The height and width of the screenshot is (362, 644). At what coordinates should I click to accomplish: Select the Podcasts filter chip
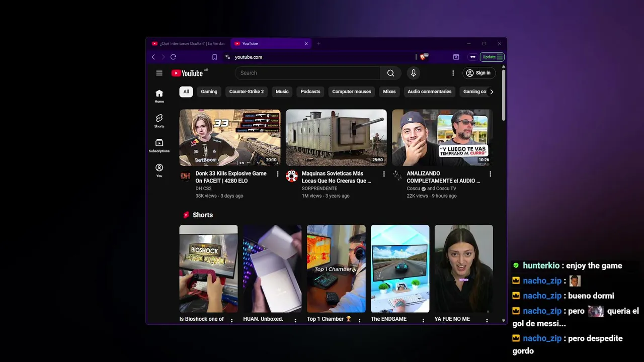[x=310, y=92]
